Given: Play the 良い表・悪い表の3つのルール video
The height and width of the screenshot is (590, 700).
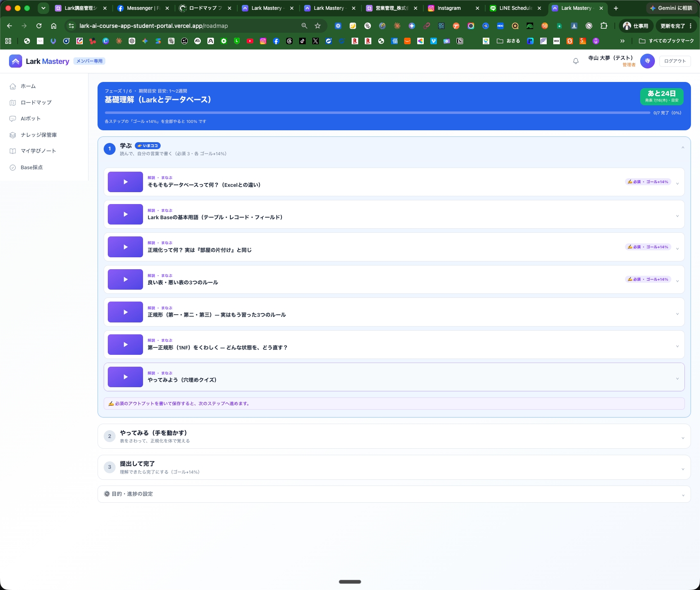Looking at the screenshot, I should click(125, 279).
